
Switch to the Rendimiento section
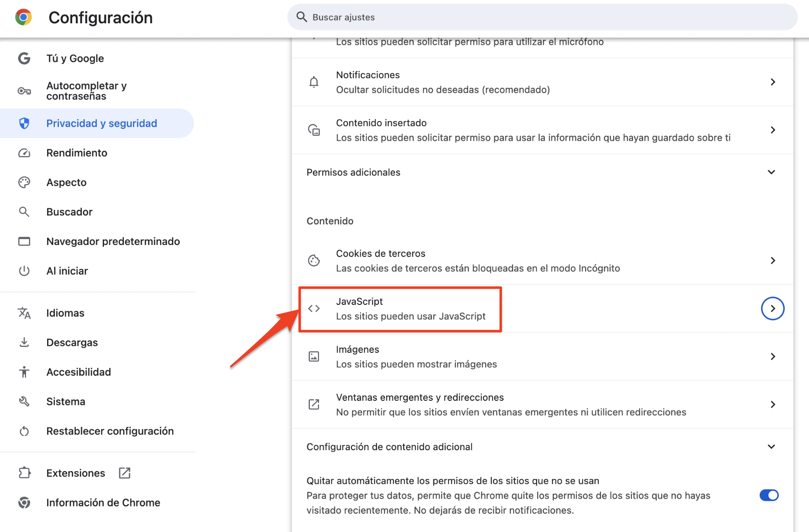[76, 153]
